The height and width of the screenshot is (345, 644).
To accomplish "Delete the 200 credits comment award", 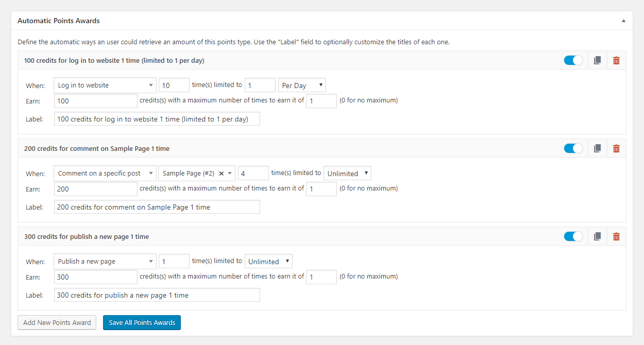I will pyautogui.click(x=616, y=148).
